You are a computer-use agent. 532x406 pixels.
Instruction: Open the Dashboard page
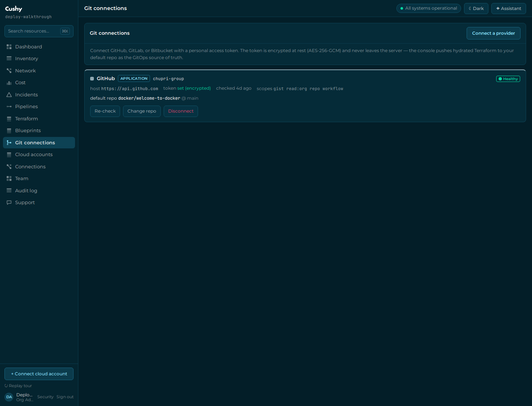point(39,47)
